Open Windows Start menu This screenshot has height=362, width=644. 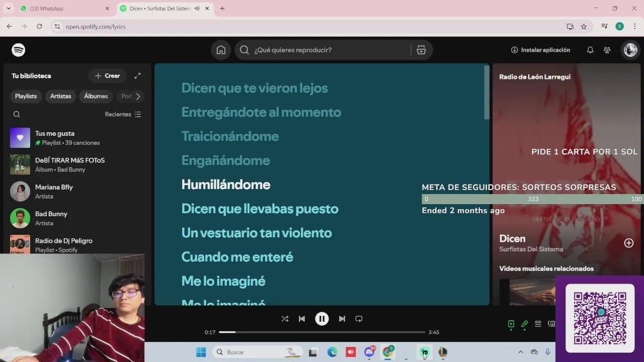coord(201,352)
